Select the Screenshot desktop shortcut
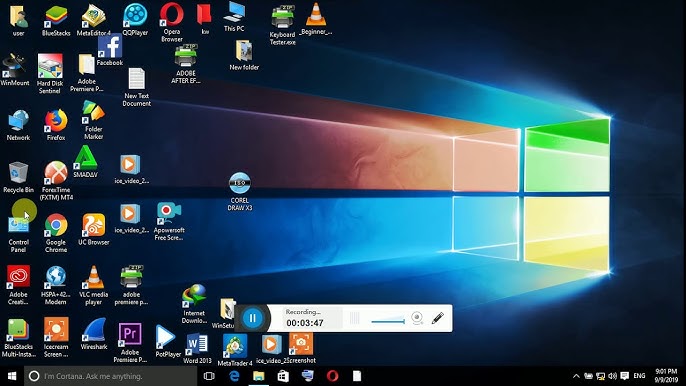This screenshot has height=386, width=686. click(x=301, y=349)
